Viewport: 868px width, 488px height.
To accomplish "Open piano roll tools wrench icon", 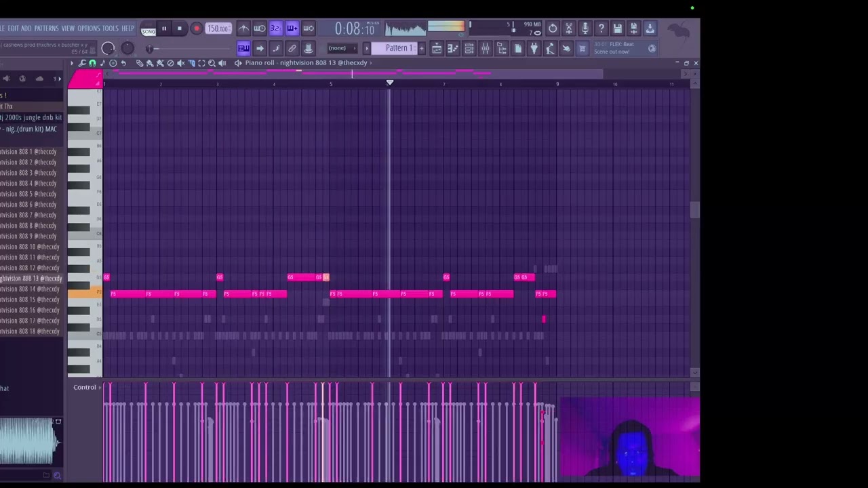I will [82, 63].
